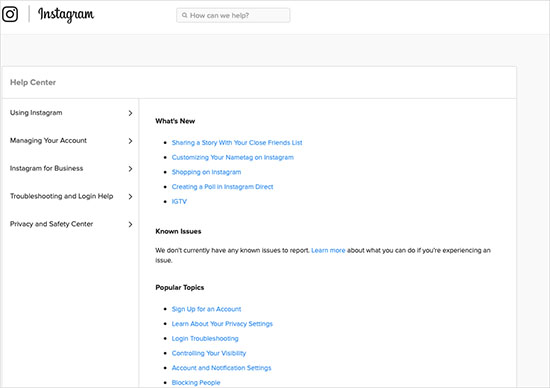Click the Known Issues heading
The image size is (550, 388).
coord(178,231)
